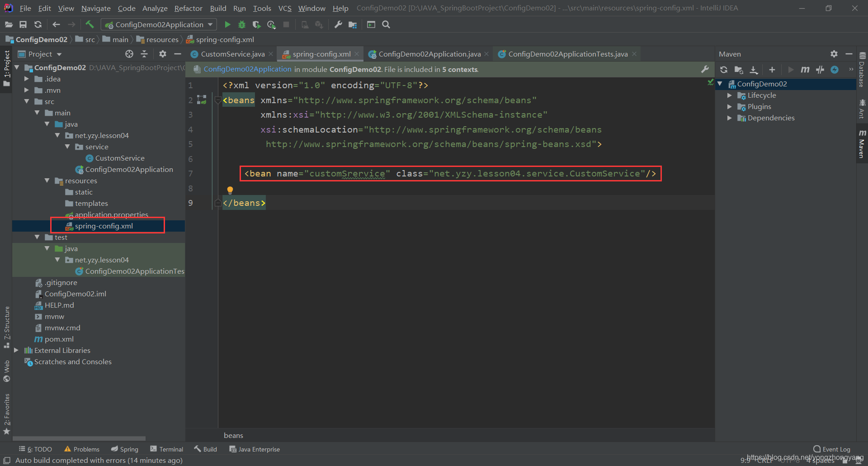Open the Spring tool window
868x466 pixels.
125,449
